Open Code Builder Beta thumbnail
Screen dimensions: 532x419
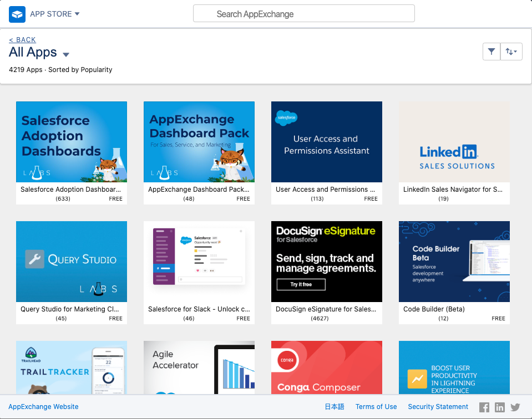(454, 262)
